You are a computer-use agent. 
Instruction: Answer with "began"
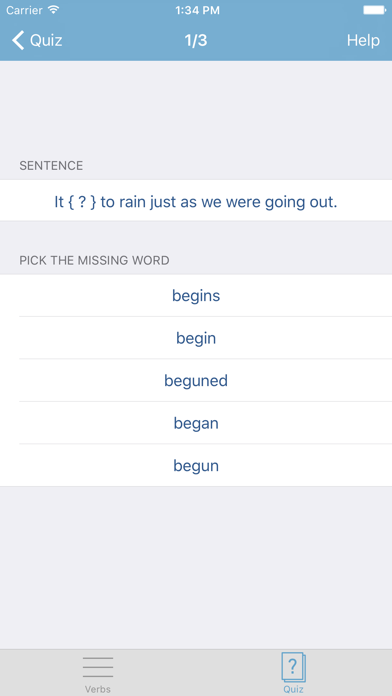coord(196,423)
